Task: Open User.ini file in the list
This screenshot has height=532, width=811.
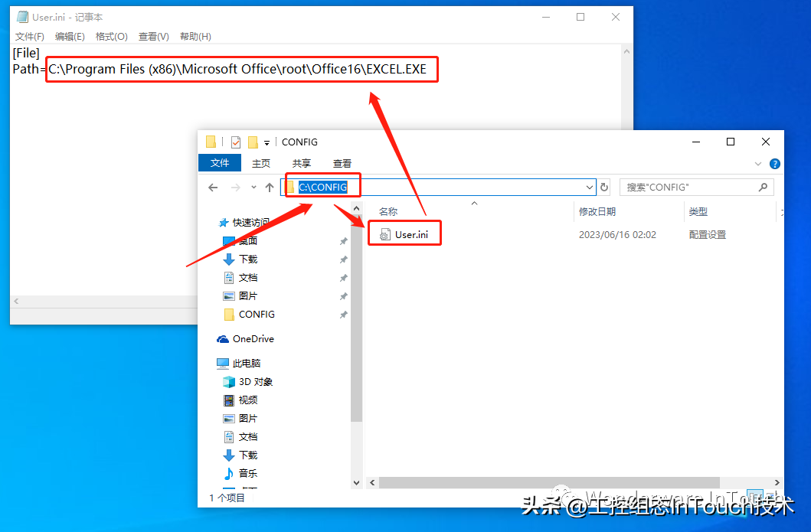Action: 411,235
